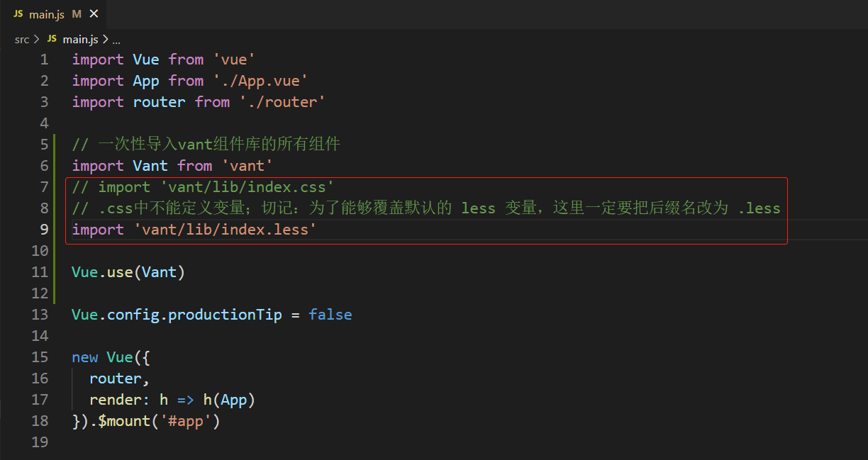Click the chevron after the main.js breadcrumb
Image resolution: width=868 pixels, height=460 pixels.
click(x=105, y=39)
